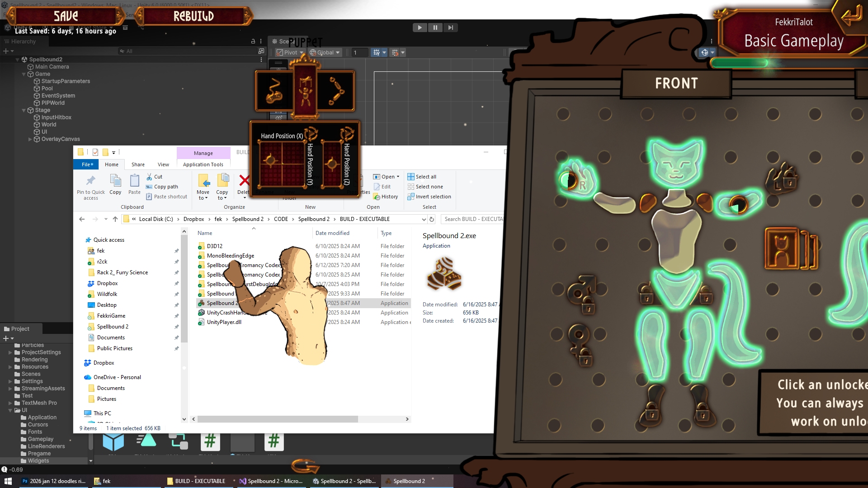Open the View ribbon tab
The height and width of the screenshot is (488, 868).
tap(163, 164)
